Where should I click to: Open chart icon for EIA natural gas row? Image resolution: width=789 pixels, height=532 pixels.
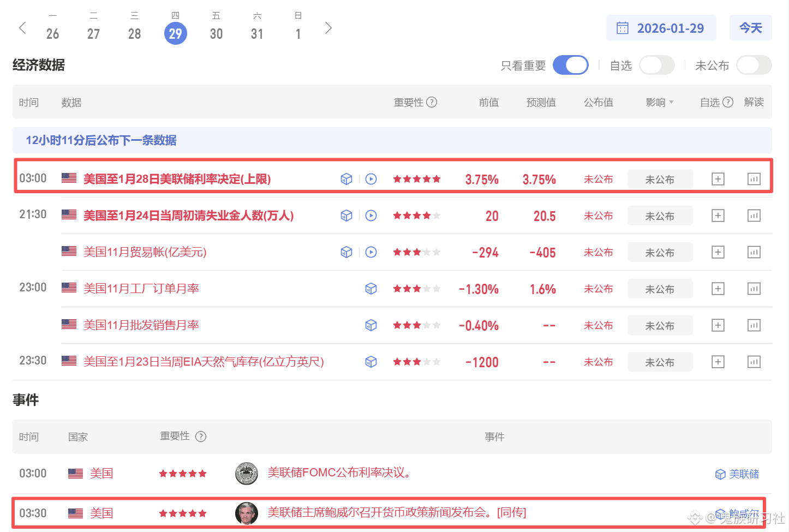754,362
